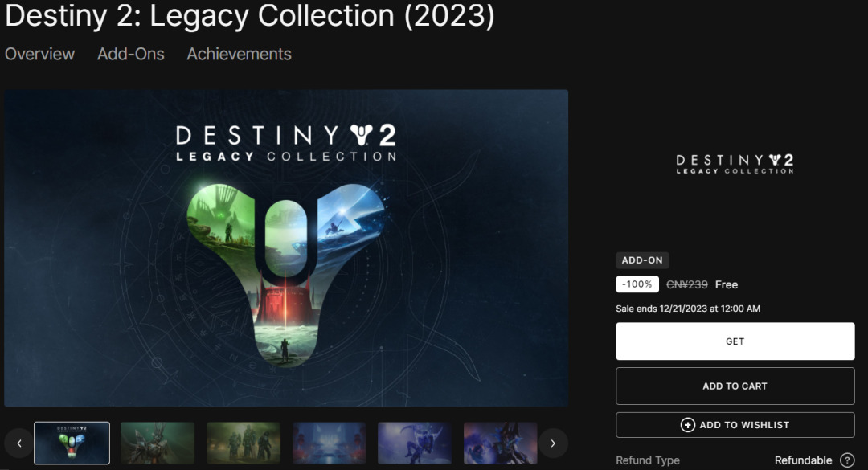
Task: Click the Destiny 2 Legacy Collection sidebar logo
Action: click(x=735, y=165)
